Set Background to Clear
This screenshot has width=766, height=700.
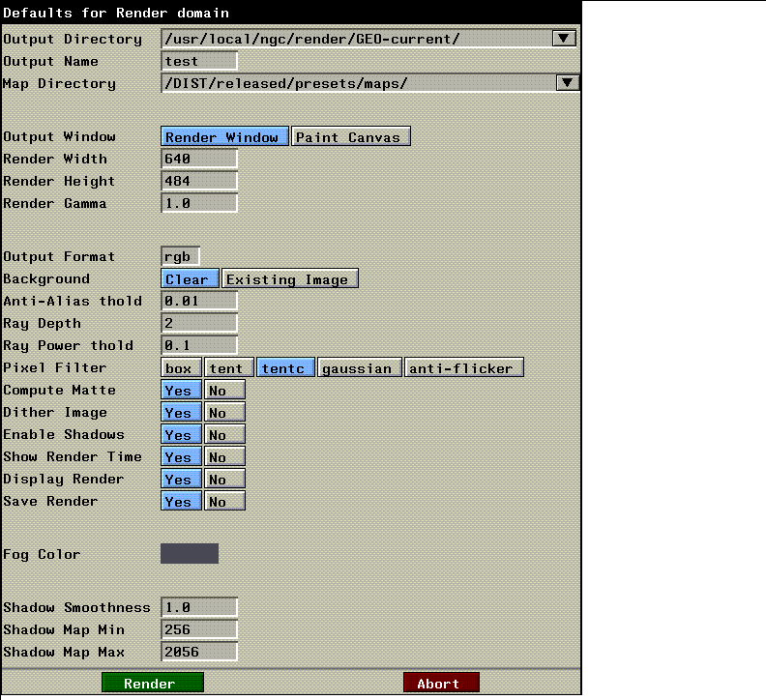(190, 278)
